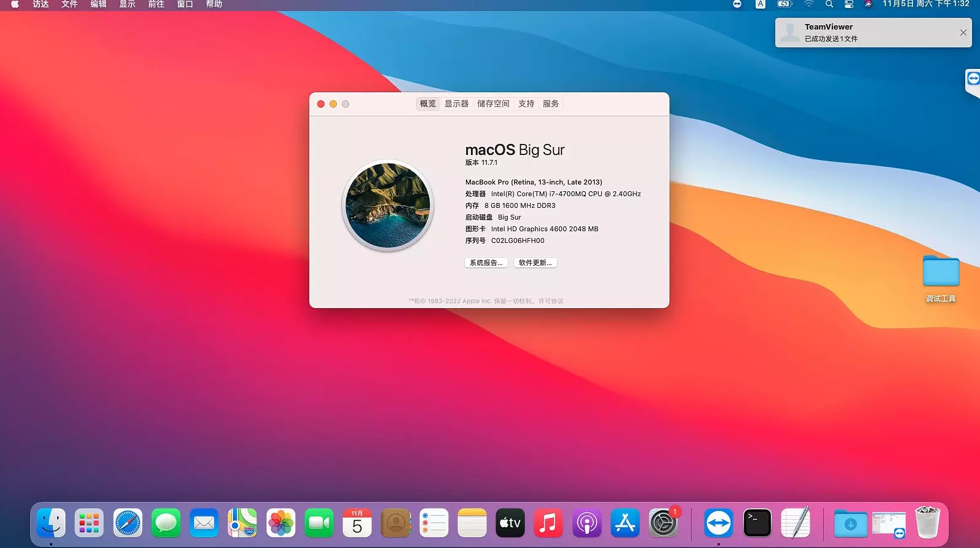Launch Safari from the Dock
The height and width of the screenshot is (548, 980).
pos(128,523)
